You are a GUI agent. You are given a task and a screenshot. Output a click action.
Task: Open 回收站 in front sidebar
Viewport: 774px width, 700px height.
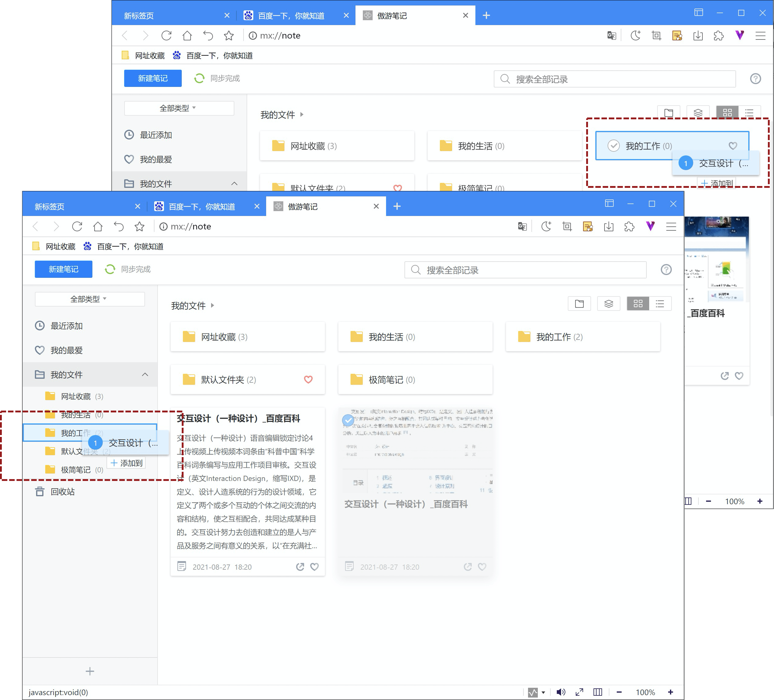(x=90, y=491)
